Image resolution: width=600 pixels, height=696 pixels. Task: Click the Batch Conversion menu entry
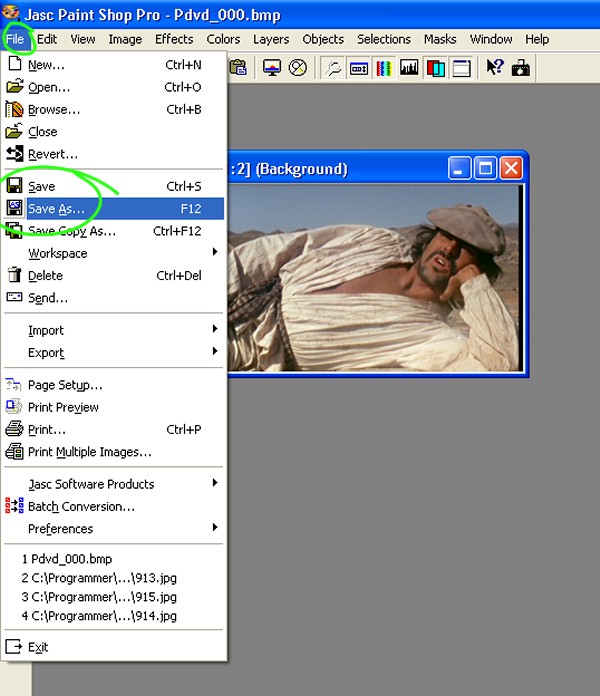(x=81, y=506)
